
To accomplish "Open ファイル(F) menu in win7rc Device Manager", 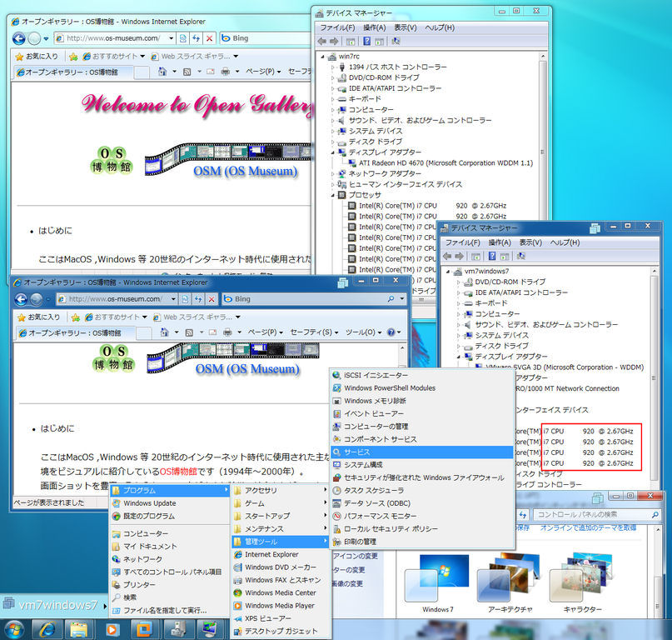I will coord(337,27).
